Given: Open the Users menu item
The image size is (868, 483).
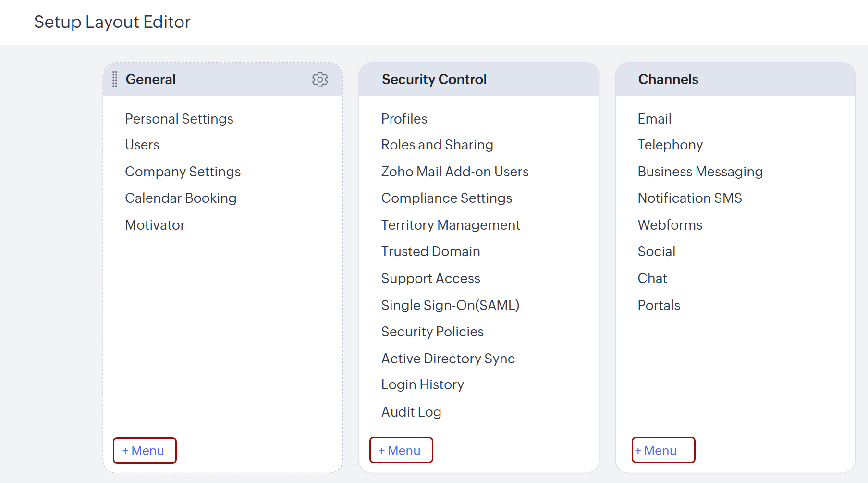Looking at the screenshot, I should [x=142, y=145].
